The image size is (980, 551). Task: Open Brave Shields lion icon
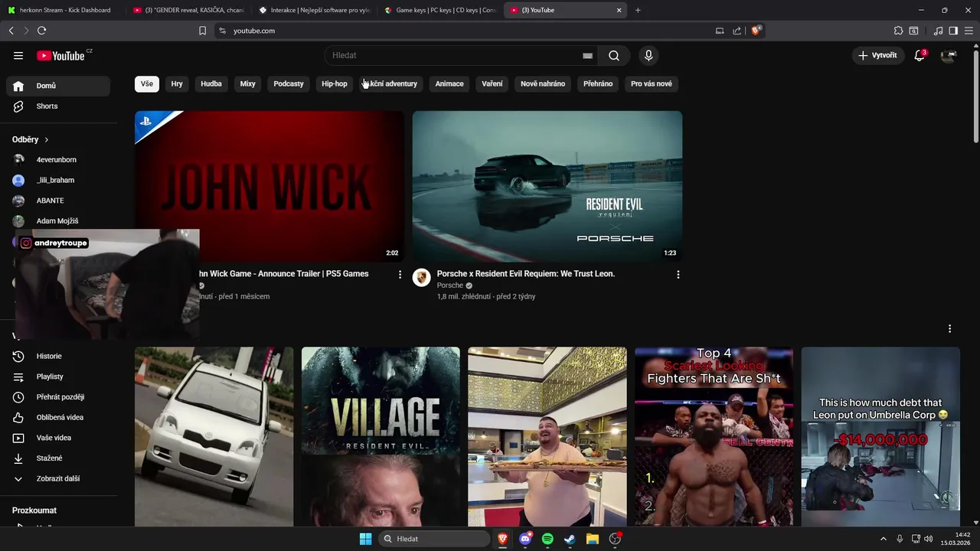756,31
